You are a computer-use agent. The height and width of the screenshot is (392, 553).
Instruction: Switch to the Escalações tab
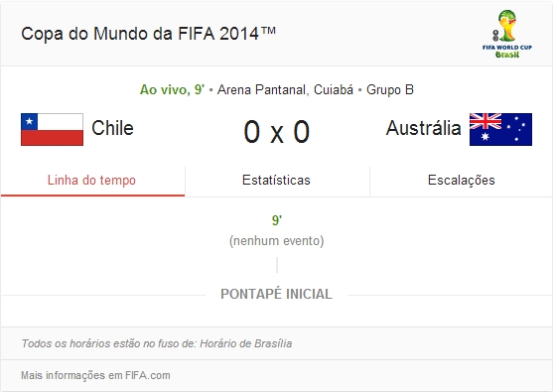pos(462,181)
